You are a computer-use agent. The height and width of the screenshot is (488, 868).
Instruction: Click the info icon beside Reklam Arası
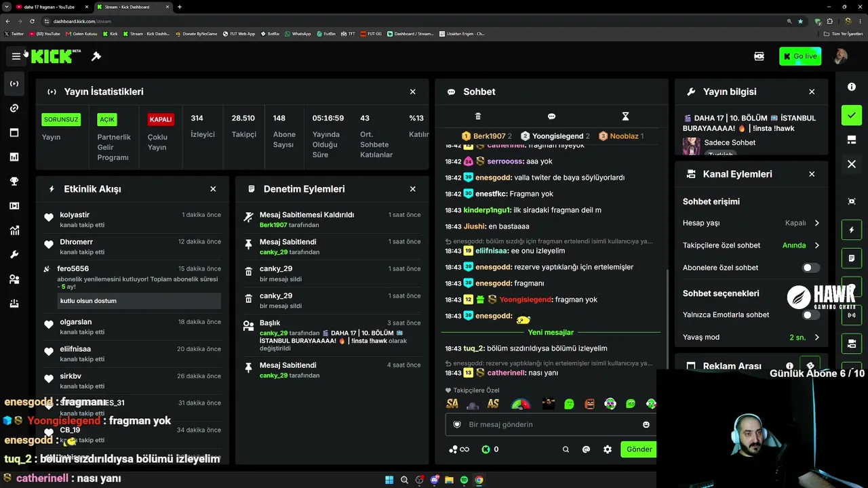click(789, 366)
